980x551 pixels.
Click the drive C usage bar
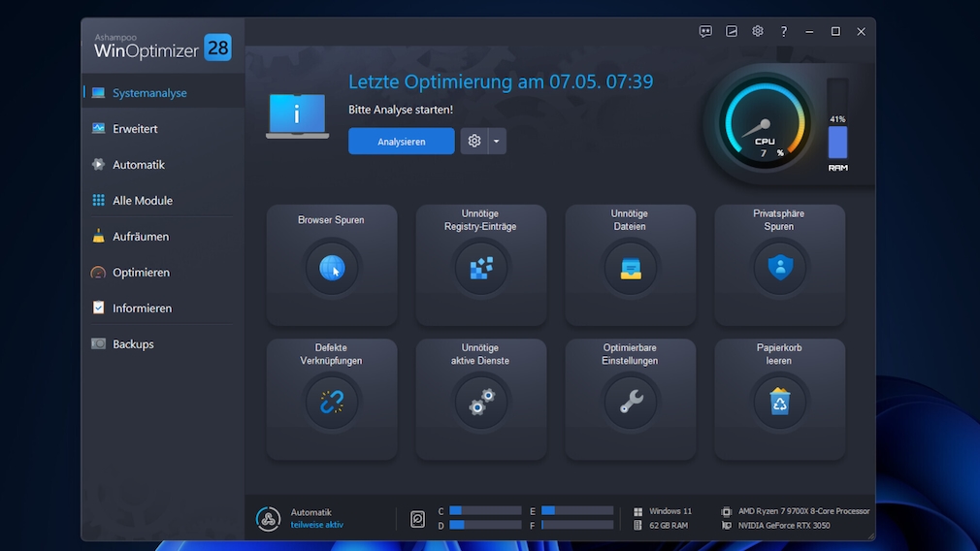pos(485,510)
